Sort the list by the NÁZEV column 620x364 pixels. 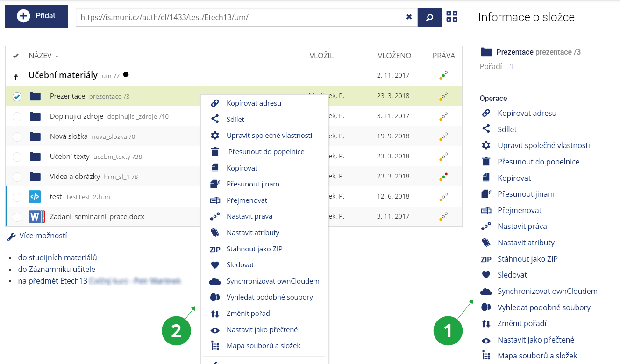[x=40, y=56]
